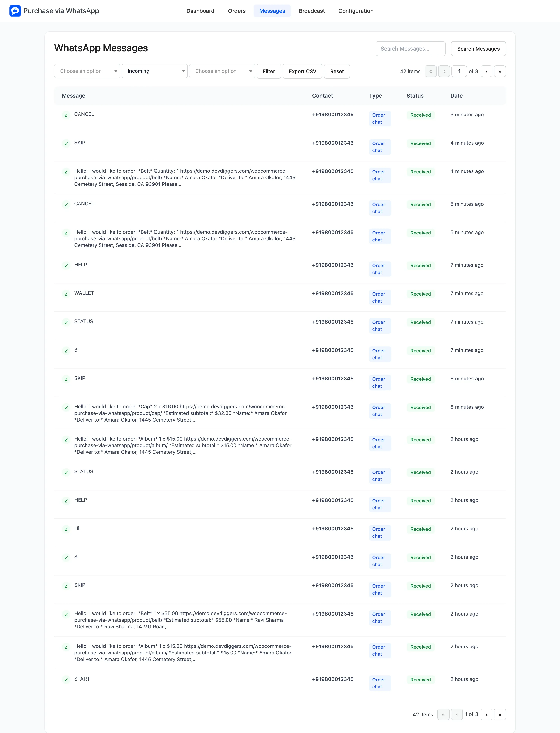Viewport: 560px width, 733px height.
Task: Click previous page arrow in bottom pagination
Action: coord(457,714)
